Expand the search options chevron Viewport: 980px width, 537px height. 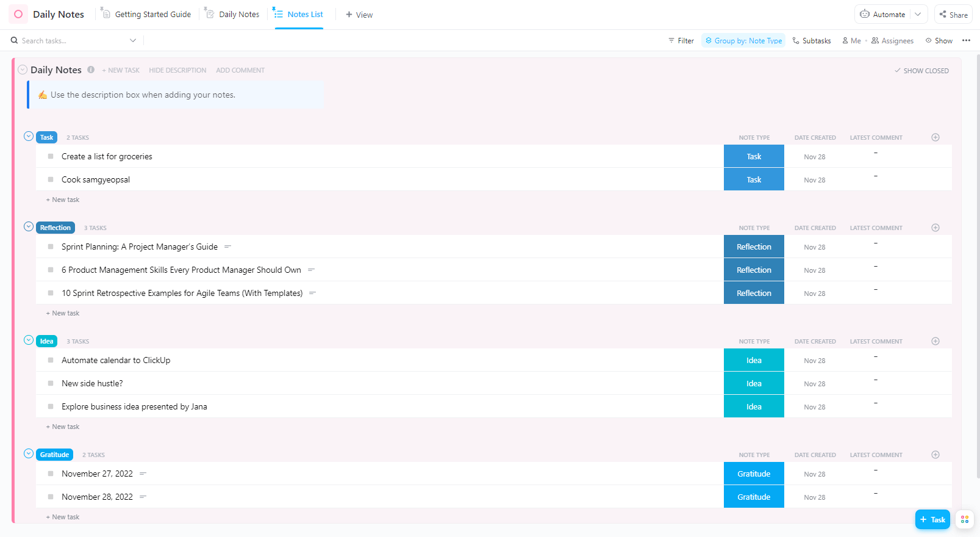pos(133,40)
